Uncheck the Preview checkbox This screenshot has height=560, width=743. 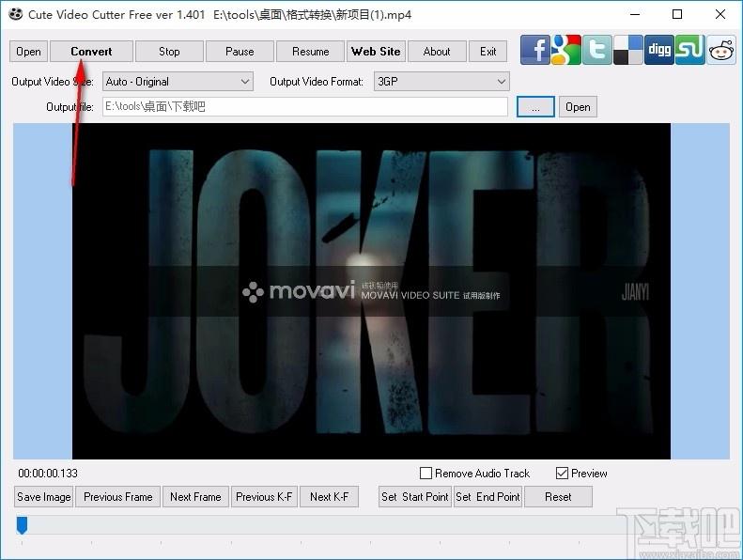(562, 474)
